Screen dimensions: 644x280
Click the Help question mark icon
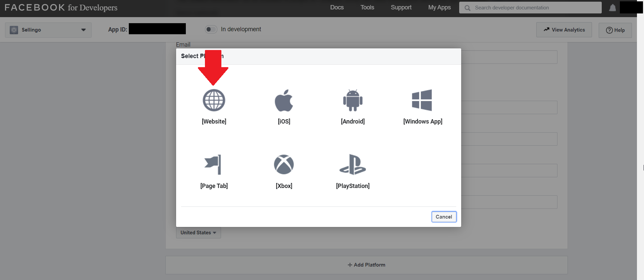pyautogui.click(x=609, y=30)
